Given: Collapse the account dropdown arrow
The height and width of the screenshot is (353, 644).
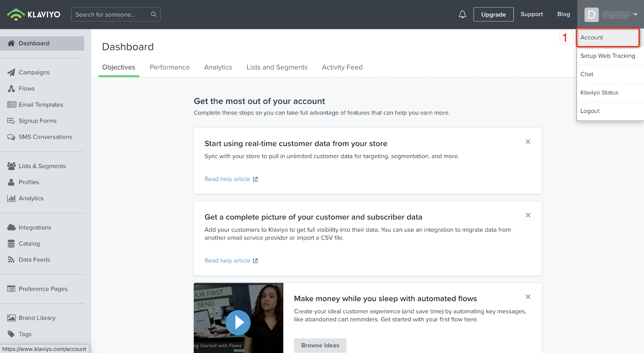Looking at the screenshot, I should coord(636,15).
